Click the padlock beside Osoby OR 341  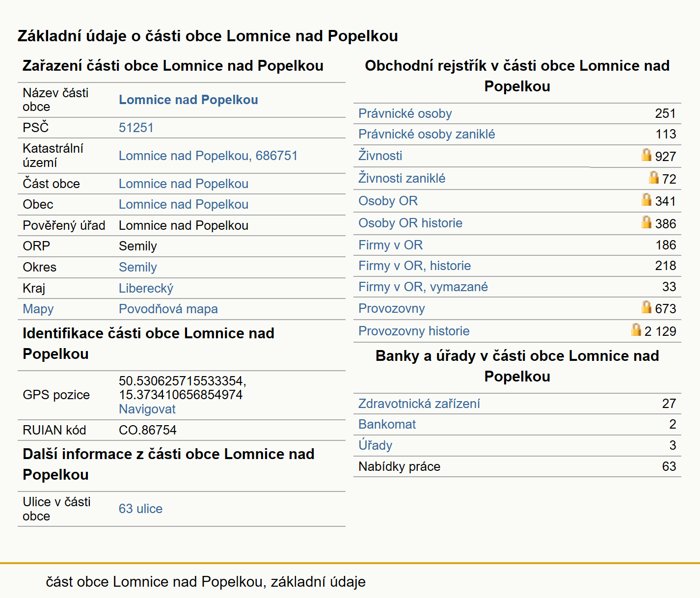pyautogui.click(x=646, y=199)
